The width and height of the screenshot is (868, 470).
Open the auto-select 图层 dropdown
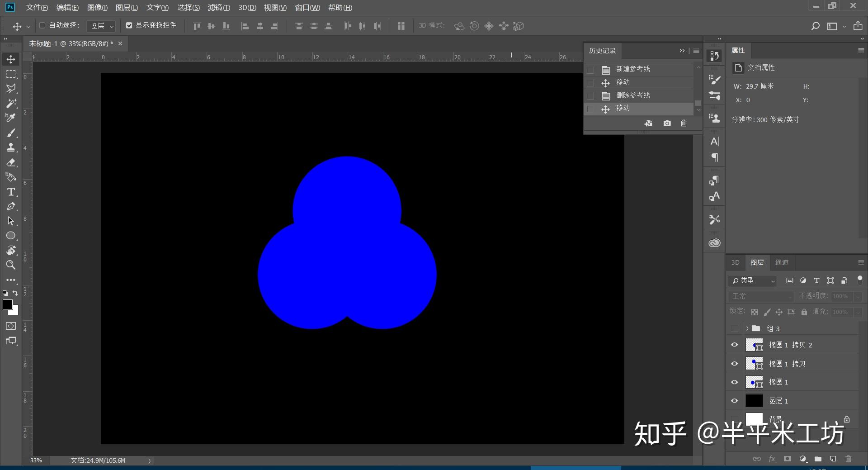(x=101, y=26)
